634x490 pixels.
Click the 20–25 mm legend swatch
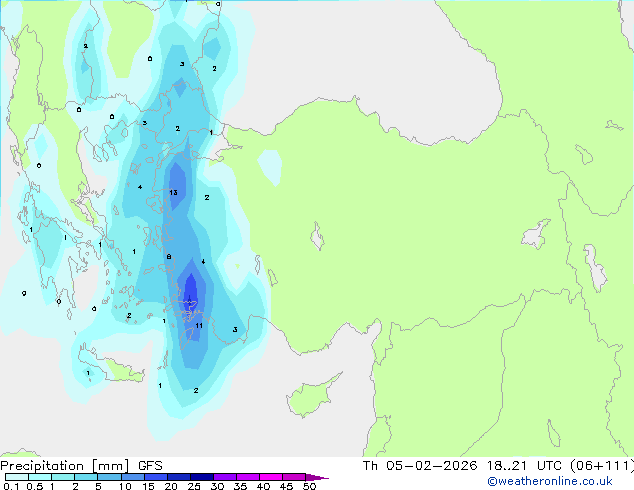[x=178, y=477]
